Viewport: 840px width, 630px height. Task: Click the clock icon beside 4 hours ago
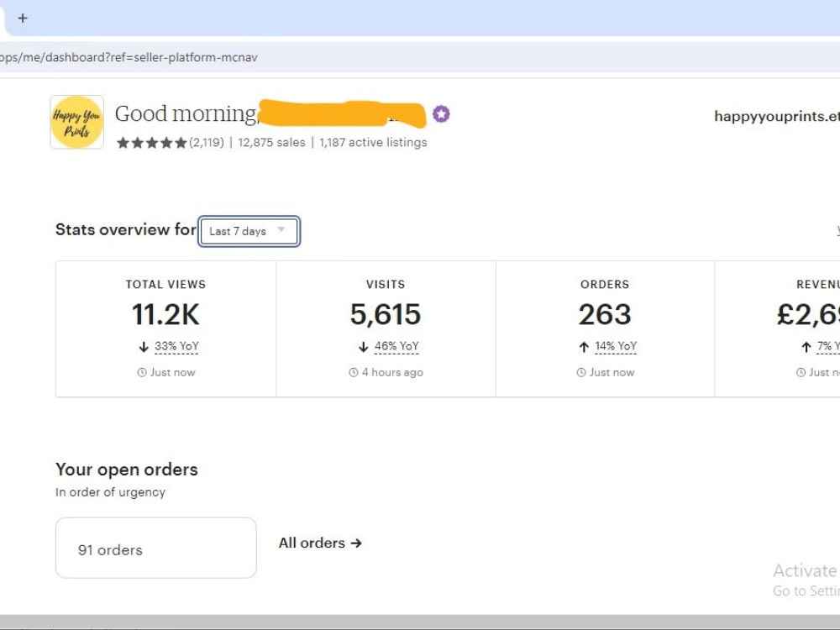(354, 372)
